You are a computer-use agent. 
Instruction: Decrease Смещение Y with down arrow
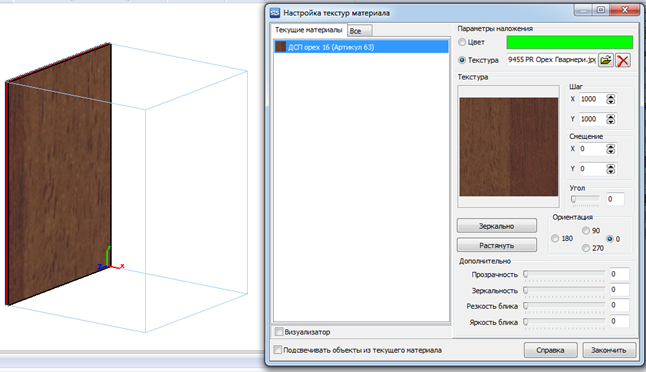click(611, 171)
